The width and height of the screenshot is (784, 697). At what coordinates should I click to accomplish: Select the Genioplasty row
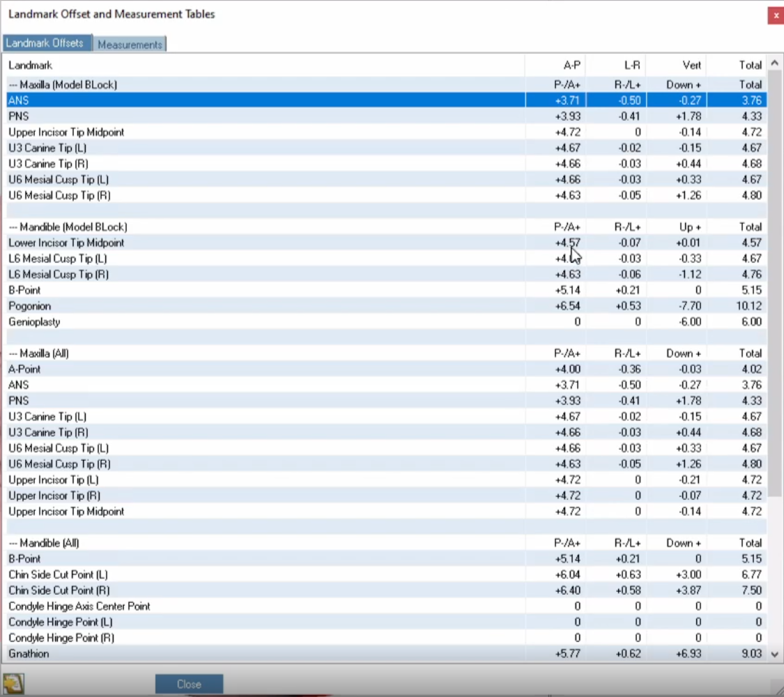click(x=387, y=322)
